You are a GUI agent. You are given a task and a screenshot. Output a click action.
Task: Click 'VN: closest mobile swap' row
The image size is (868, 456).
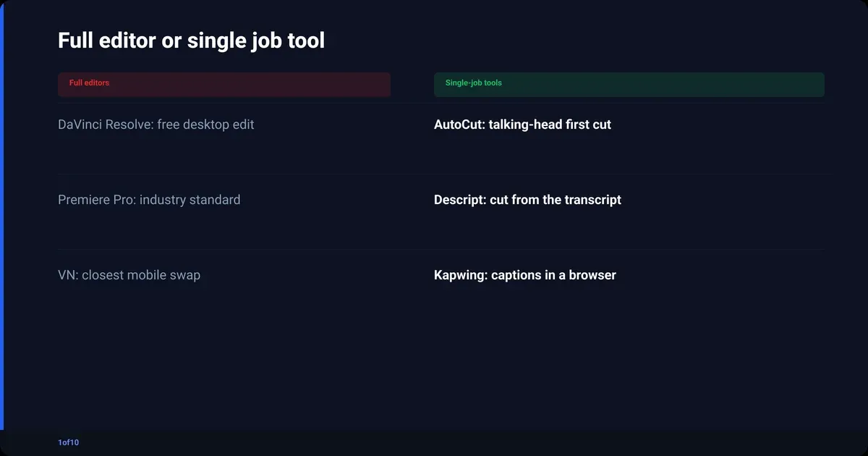coord(129,275)
